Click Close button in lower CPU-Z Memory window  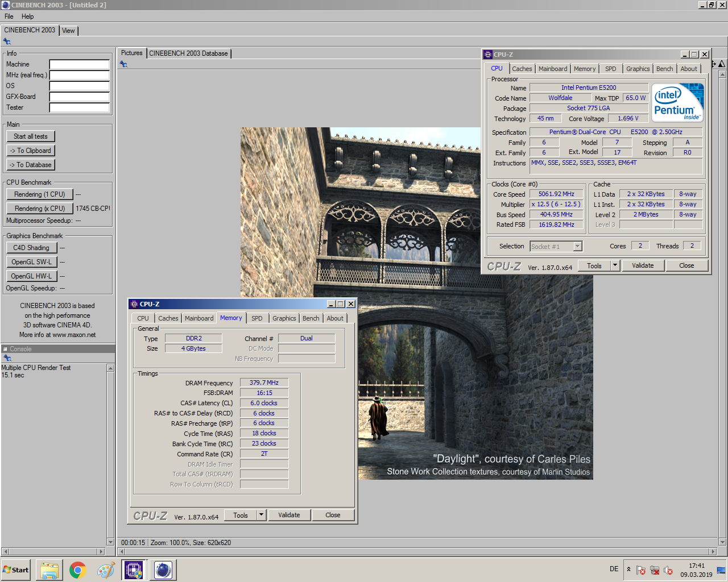(x=333, y=515)
